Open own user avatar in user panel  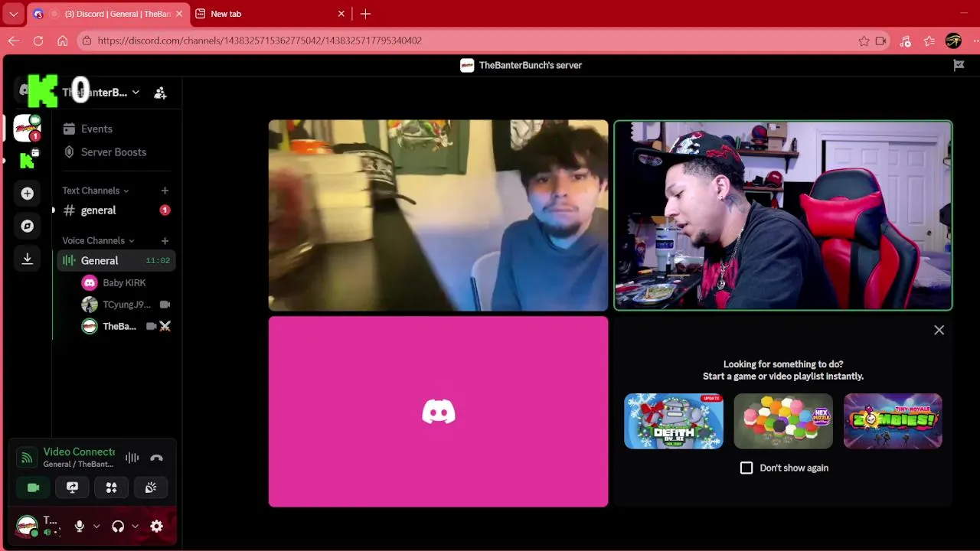[x=28, y=527]
